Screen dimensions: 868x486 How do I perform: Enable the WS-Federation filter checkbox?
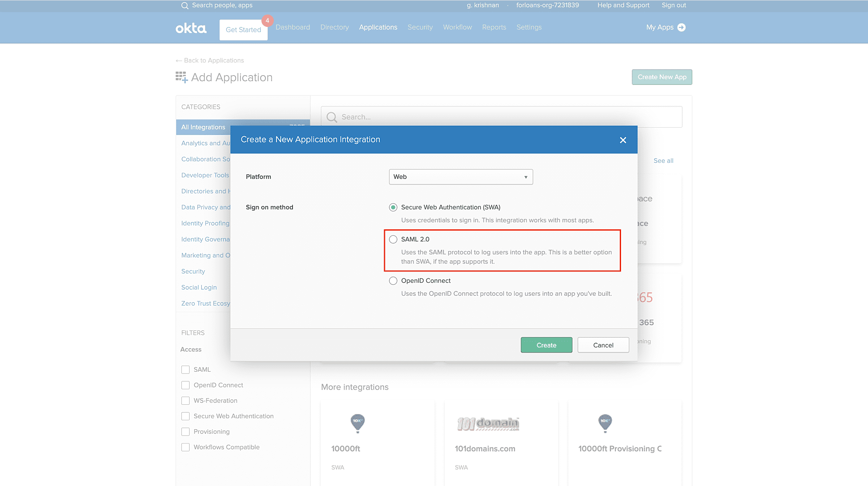pos(185,400)
